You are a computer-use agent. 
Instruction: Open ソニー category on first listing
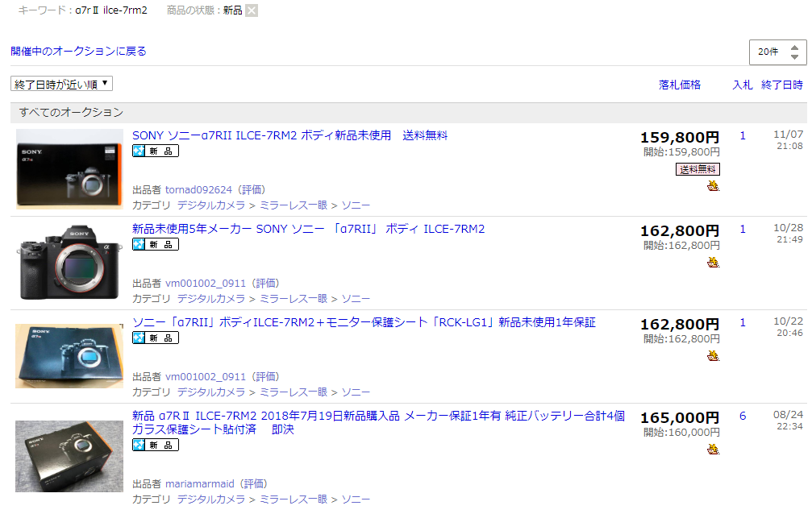356,205
